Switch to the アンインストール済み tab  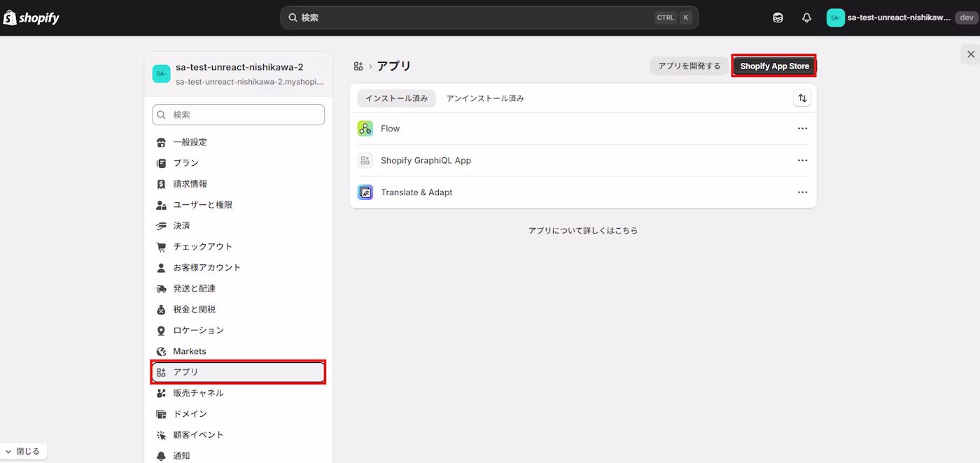coord(484,98)
